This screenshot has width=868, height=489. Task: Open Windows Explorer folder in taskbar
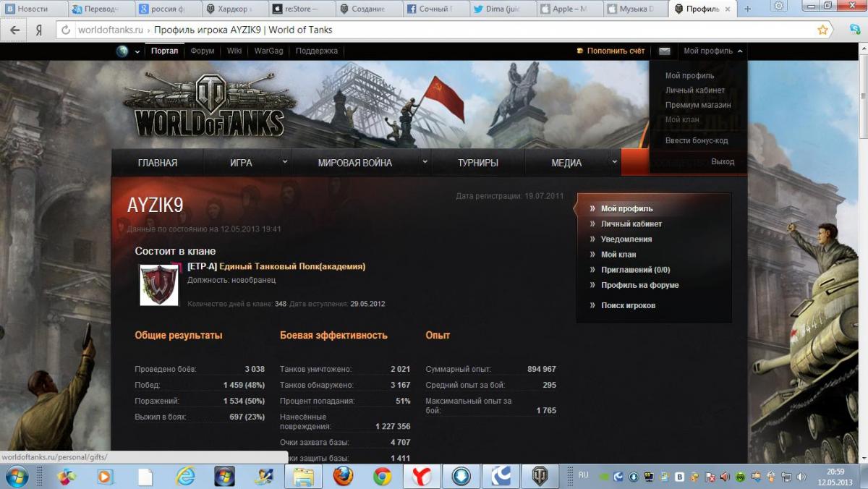[x=303, y=476]
